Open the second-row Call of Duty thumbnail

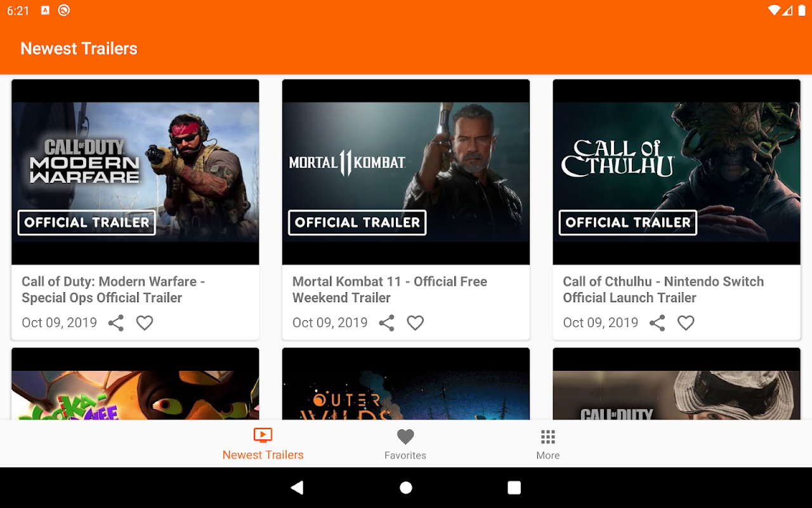(x=676, y=384)
